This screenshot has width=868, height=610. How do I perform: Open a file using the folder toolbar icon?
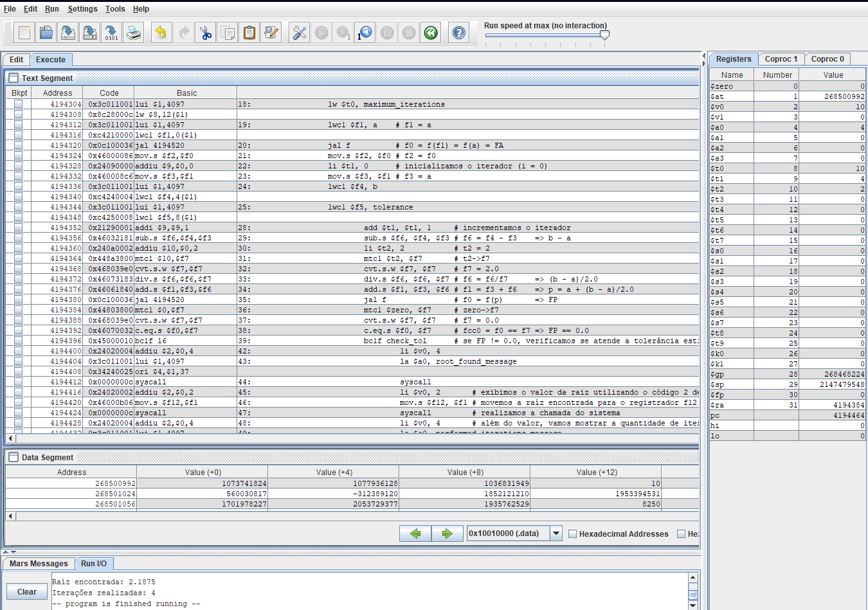[x=46, y=33]
